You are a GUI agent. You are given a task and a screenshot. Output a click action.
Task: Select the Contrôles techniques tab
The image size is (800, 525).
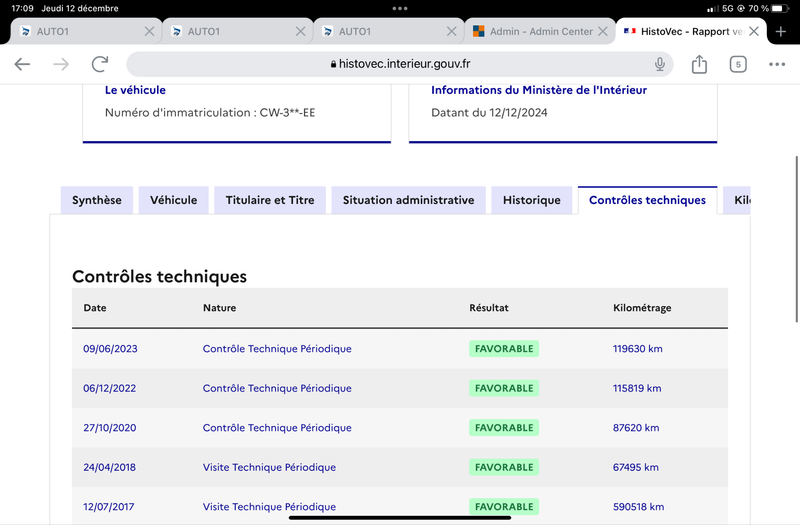click(647, 200)
